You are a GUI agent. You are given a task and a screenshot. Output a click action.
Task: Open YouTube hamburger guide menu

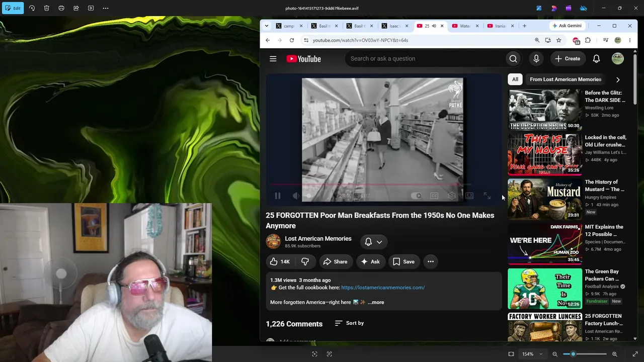tap(273, 59)
